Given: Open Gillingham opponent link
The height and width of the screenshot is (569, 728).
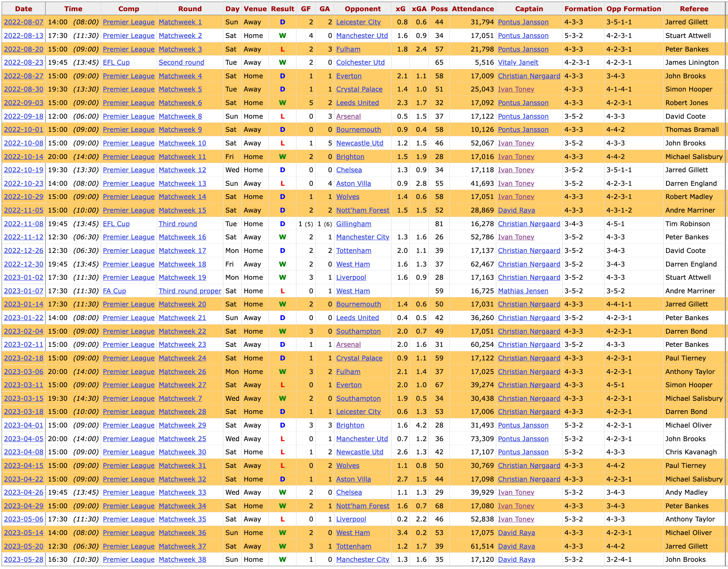Looking at the screenshot, I should click(x=354, y=224).
